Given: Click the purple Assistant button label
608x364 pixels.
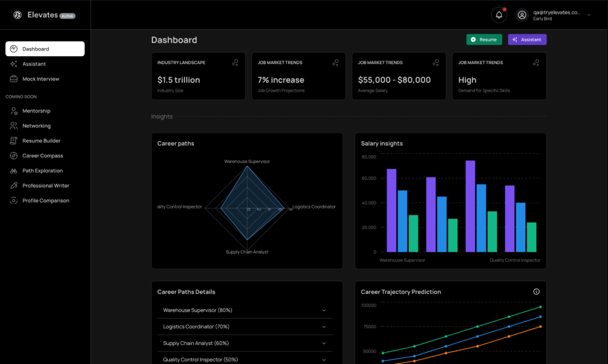Looking at the screenshot, I should [531, 40].
